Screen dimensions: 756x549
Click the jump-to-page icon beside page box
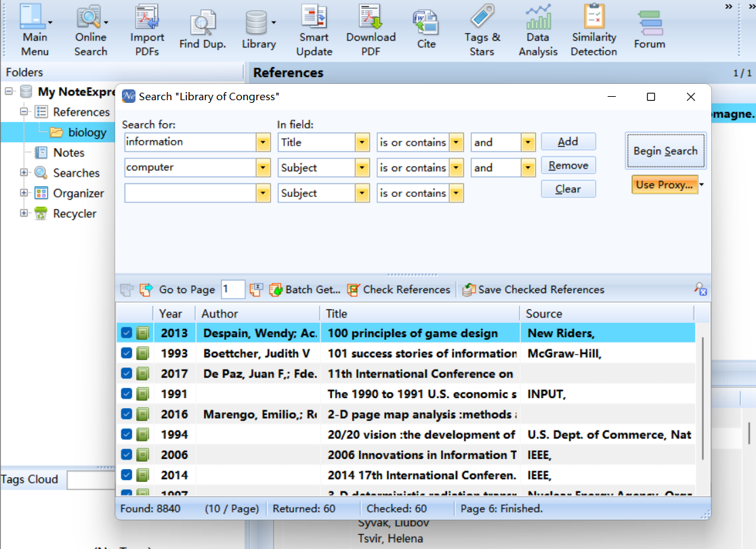(x=256, y=290)
